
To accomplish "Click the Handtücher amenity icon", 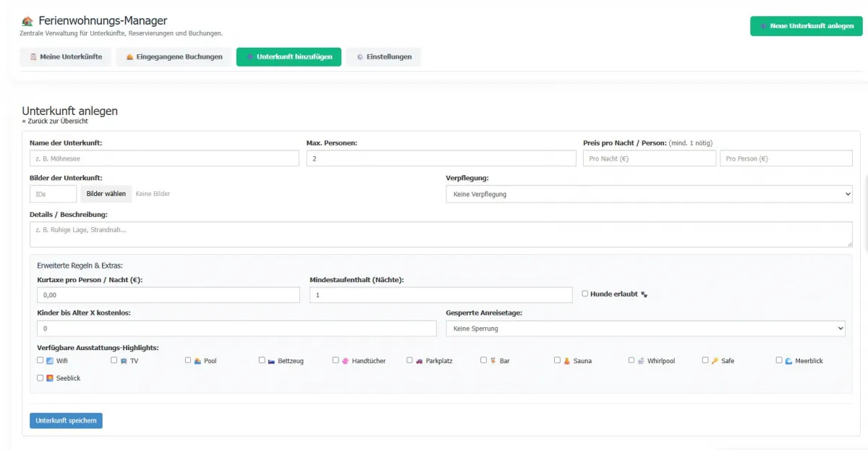I will pyautogui.click(x=345, y=360).
